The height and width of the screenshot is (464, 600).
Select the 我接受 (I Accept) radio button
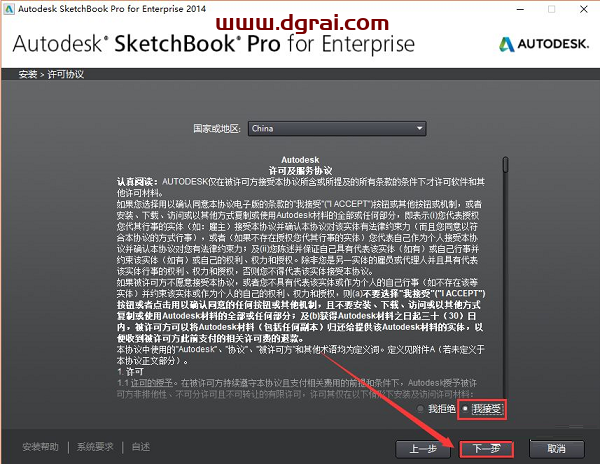(465, 409)
